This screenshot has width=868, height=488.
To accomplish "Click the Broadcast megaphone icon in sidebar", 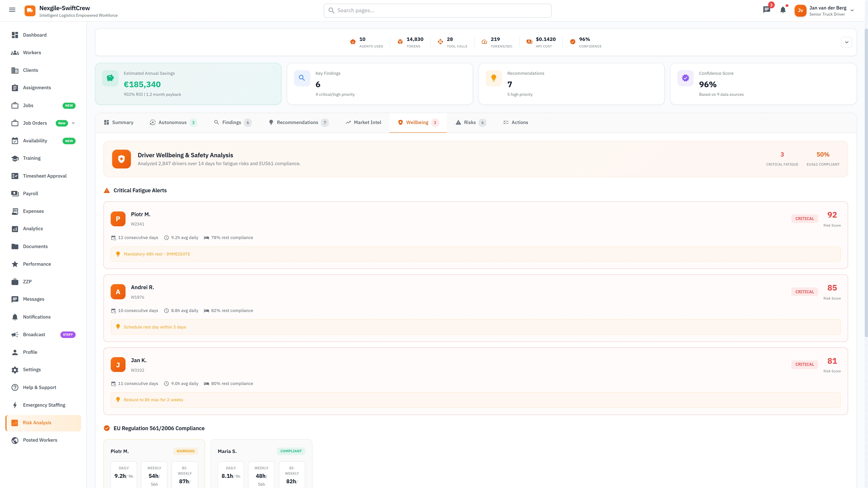I will tap(15, 334).
